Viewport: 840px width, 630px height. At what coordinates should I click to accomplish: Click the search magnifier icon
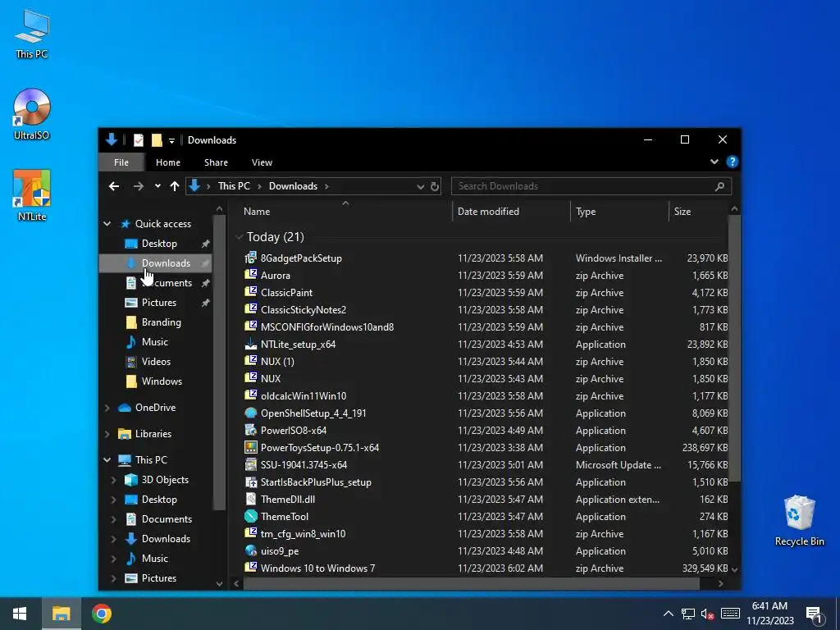[719, 186]
